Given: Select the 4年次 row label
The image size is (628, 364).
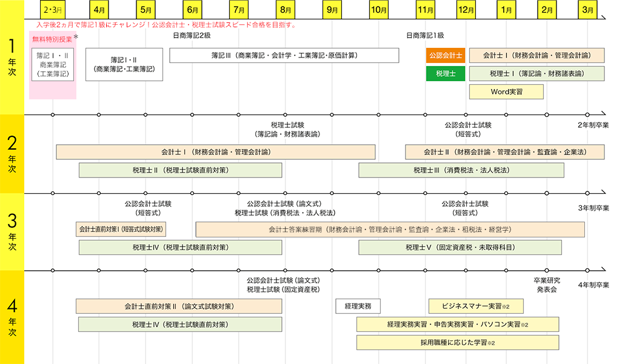Looking at the screenshot, I should pos(12,317).
